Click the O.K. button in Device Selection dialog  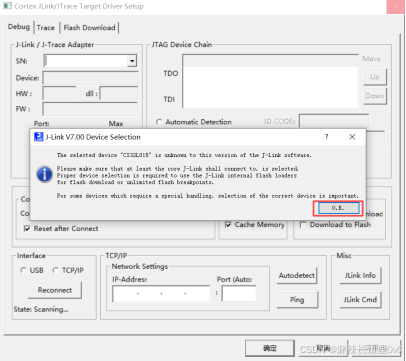[339, 208]
